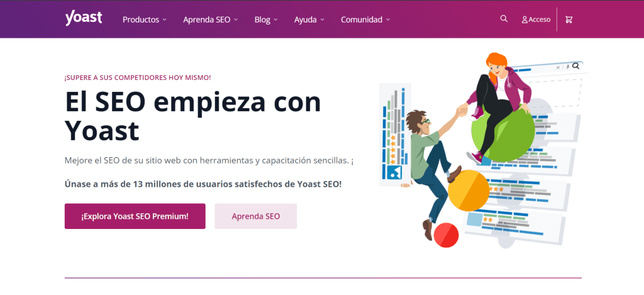Expand the chevron beside Comunidad
This screenshot has height=295, width=644.
(388, 19)
